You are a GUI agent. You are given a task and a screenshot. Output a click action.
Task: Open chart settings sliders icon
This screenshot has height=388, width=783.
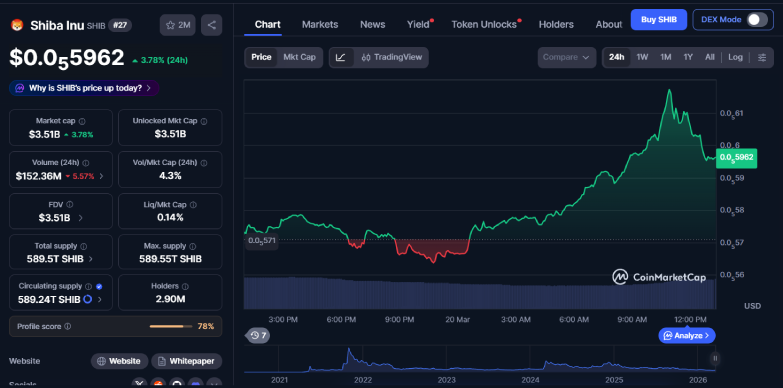point(762,57)
